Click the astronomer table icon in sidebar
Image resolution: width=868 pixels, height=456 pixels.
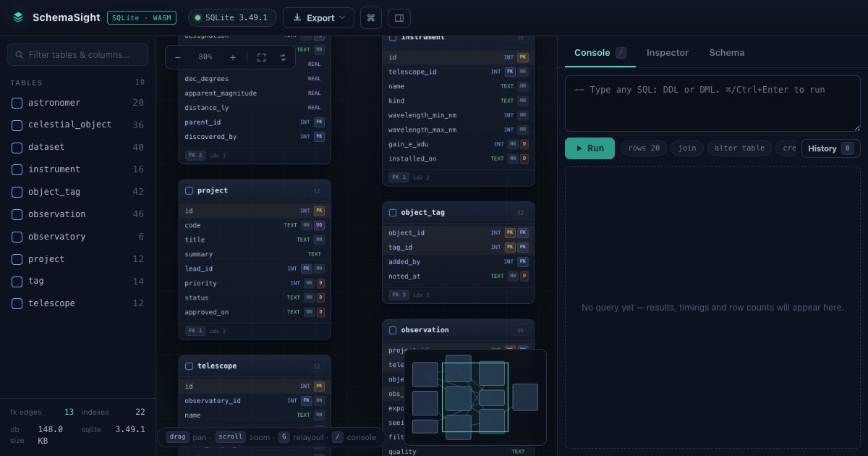17,103
